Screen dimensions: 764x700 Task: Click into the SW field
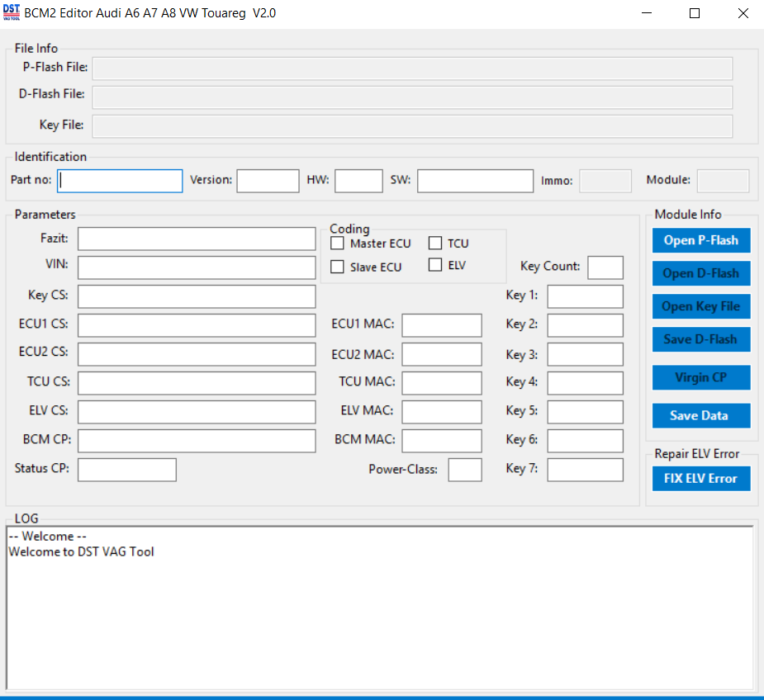coord(475,181)
